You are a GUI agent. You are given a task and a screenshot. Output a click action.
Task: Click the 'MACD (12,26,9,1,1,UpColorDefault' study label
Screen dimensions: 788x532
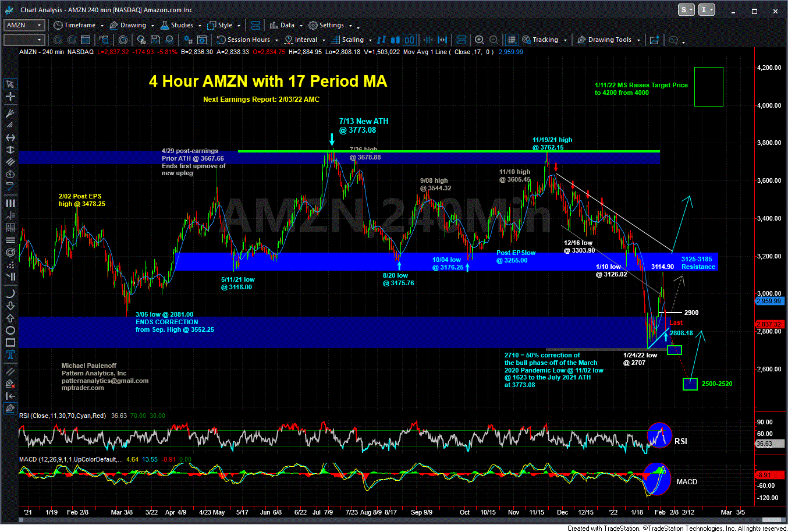[x=71, y=459]
